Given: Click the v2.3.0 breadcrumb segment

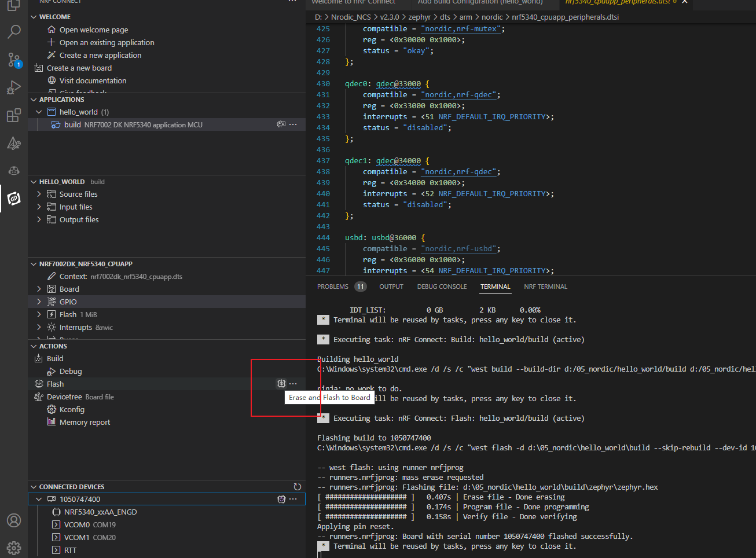Looking at the screenshot, I should [390, 17].
